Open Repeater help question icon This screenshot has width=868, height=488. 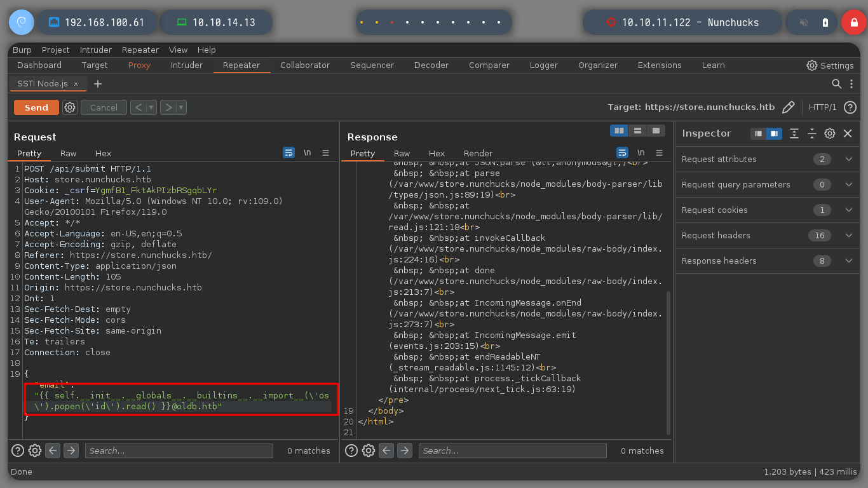[850, 107]
